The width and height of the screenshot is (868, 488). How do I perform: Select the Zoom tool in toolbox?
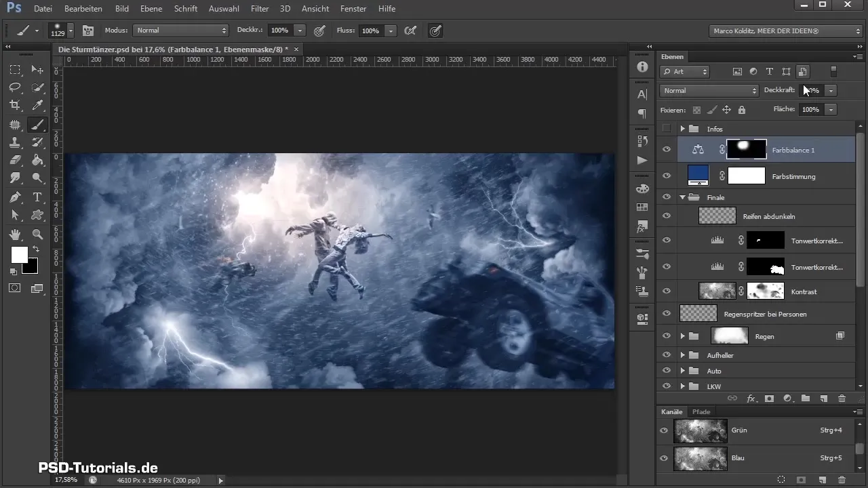(x=38, y=235)
